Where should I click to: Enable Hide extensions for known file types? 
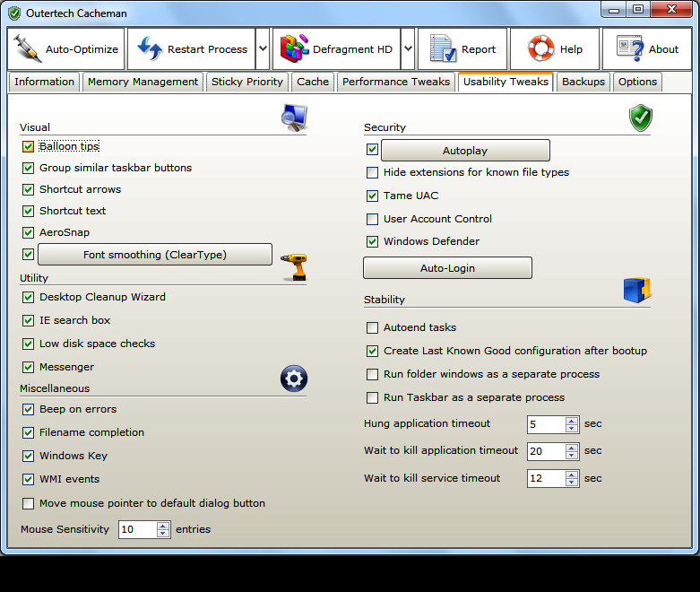click(x=372, y=172)
